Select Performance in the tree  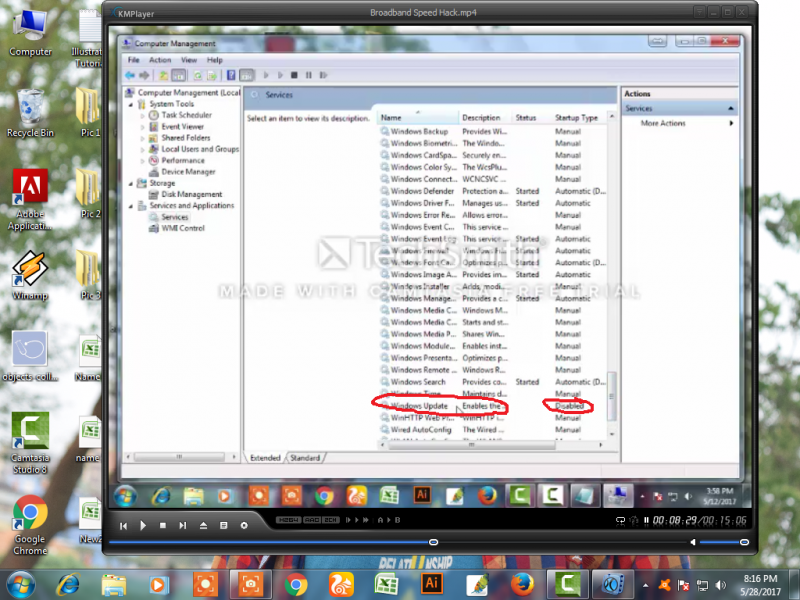[183, 160]
